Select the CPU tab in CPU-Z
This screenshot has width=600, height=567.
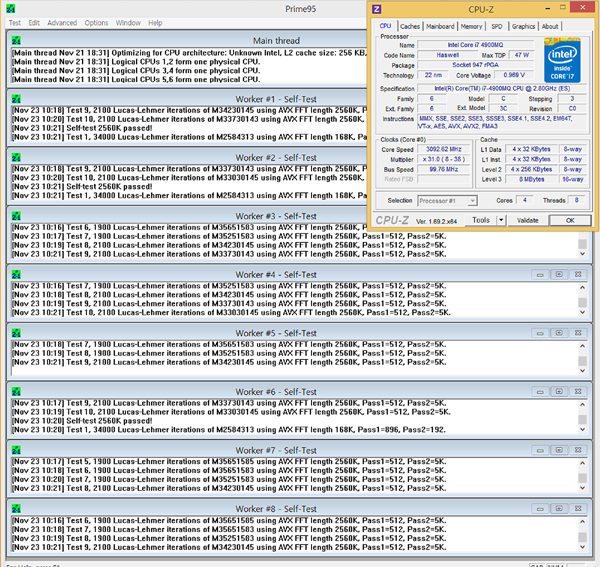pyautogui.click(x=385, y=26)
